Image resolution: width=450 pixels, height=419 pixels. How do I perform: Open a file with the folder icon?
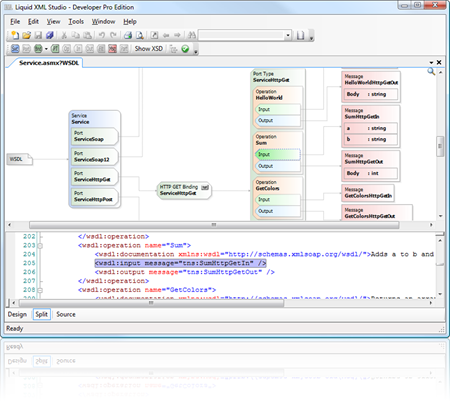pyautogui.click(x=26, y=35)
